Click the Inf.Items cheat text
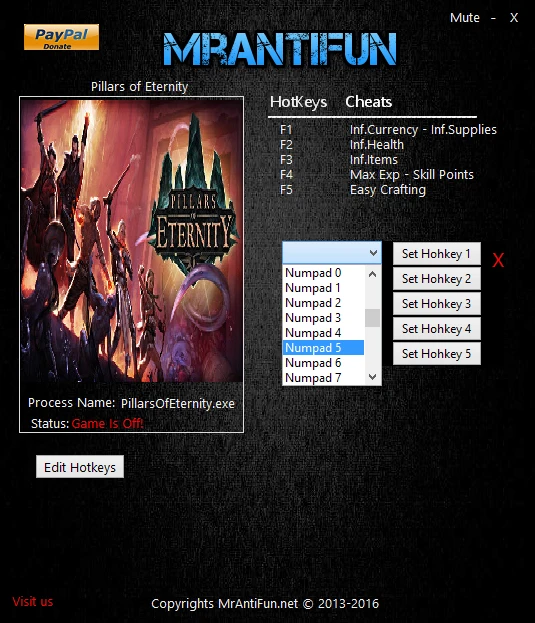Viewport: 535px width, 623px height. click(x=373, y=160)
